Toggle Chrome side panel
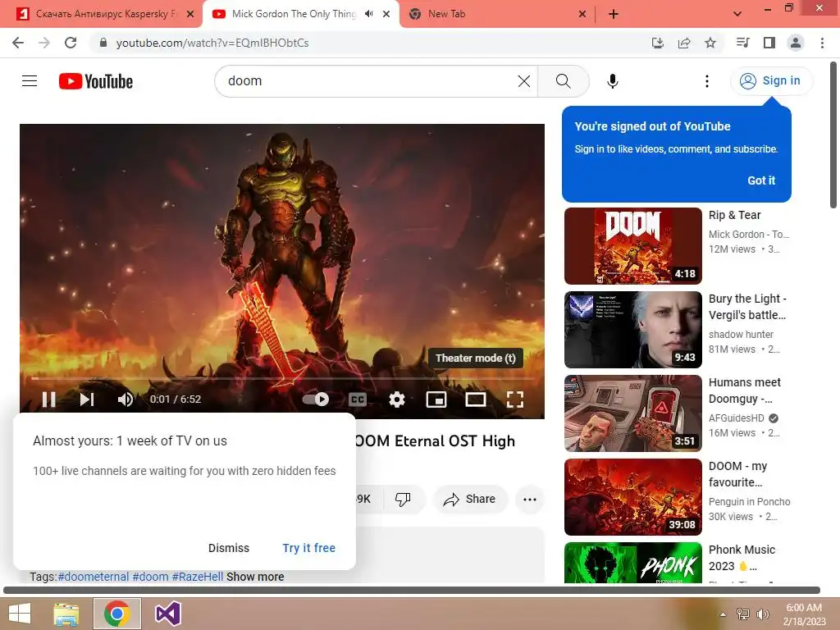 769,43
